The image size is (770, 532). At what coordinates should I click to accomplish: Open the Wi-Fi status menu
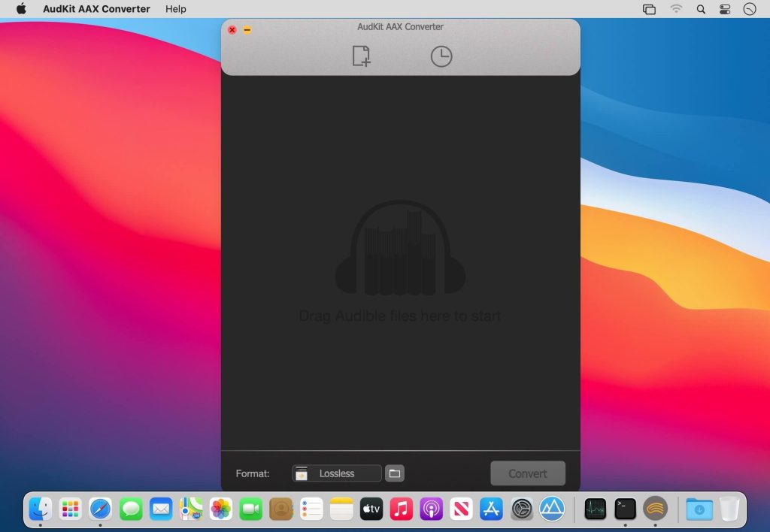click(676, 9)
